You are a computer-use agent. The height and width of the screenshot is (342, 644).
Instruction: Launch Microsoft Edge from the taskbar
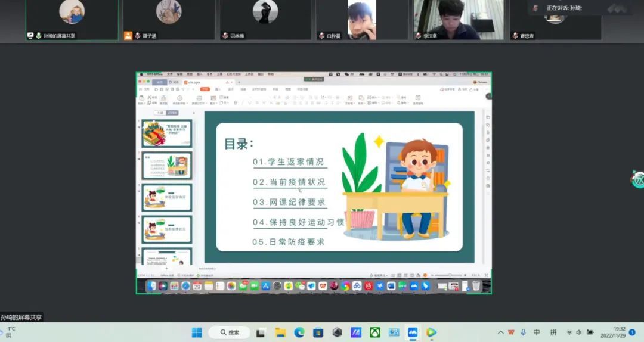pos(299,332)
